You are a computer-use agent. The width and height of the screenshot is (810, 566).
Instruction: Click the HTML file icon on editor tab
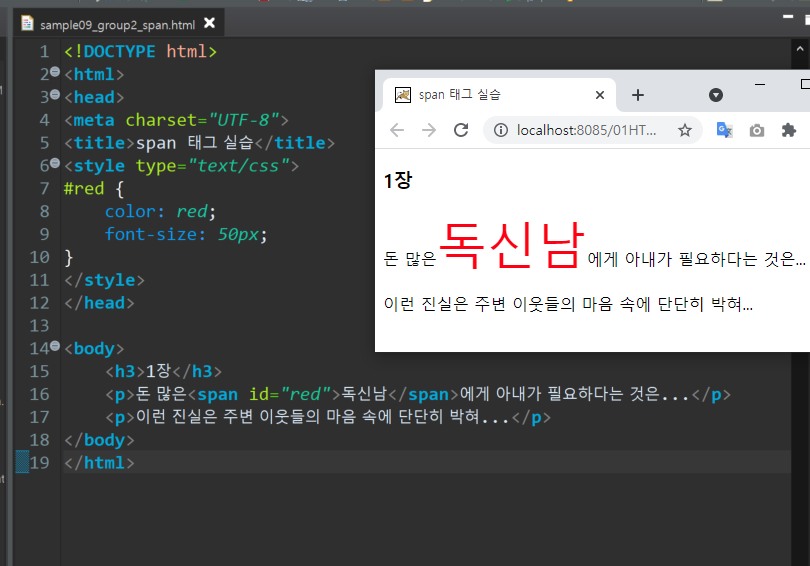(27, 23)
